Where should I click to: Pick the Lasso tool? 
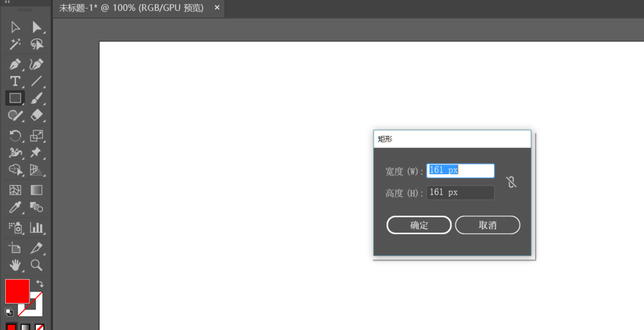[37, 44]
